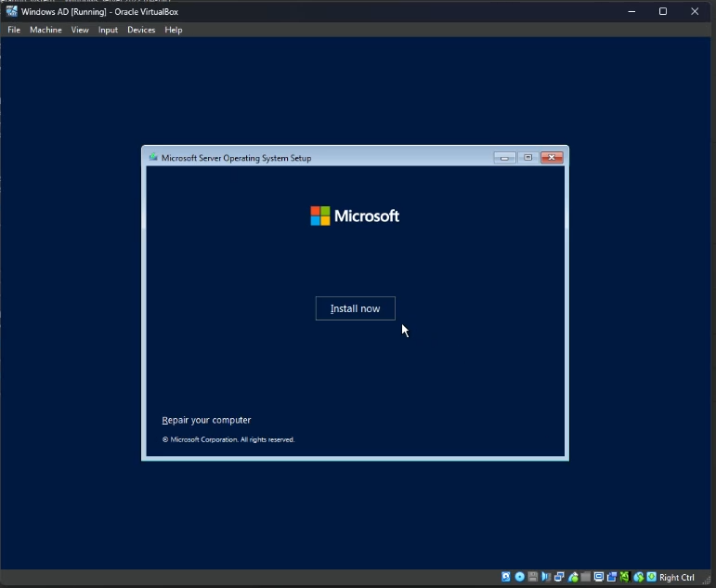Viewport: 716px width, 588px height.
Task: Open the File menu in VirtualBox
Action: pos(14,30)
